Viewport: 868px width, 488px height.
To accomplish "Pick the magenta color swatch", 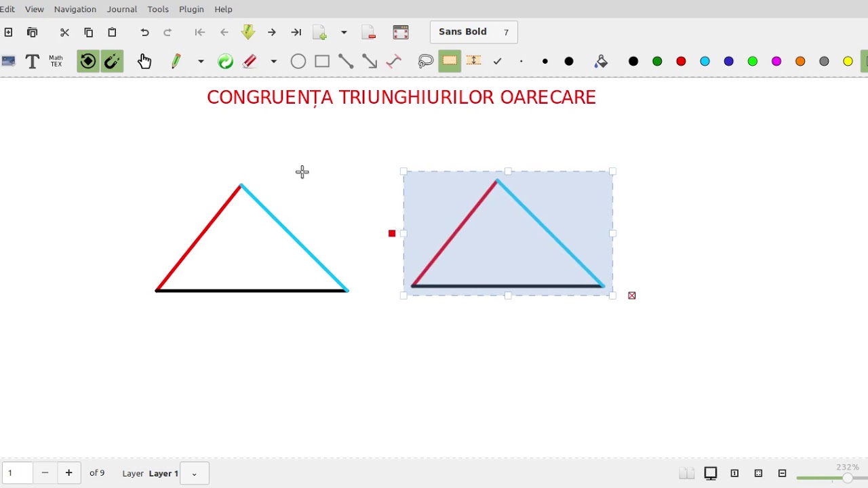I will click(x=776, y=61).
